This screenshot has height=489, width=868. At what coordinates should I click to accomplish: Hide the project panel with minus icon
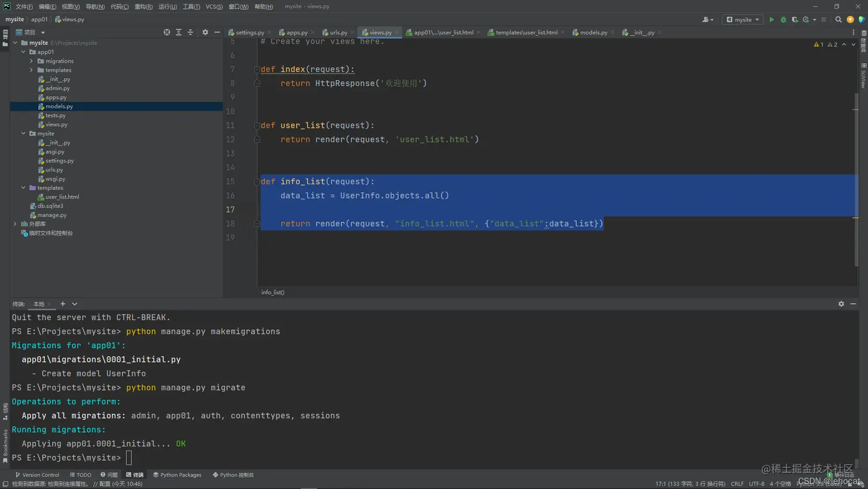tap(217, 32)
